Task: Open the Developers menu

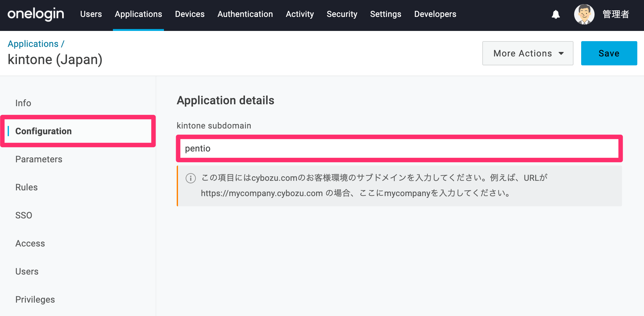Action: coord(435,14)
